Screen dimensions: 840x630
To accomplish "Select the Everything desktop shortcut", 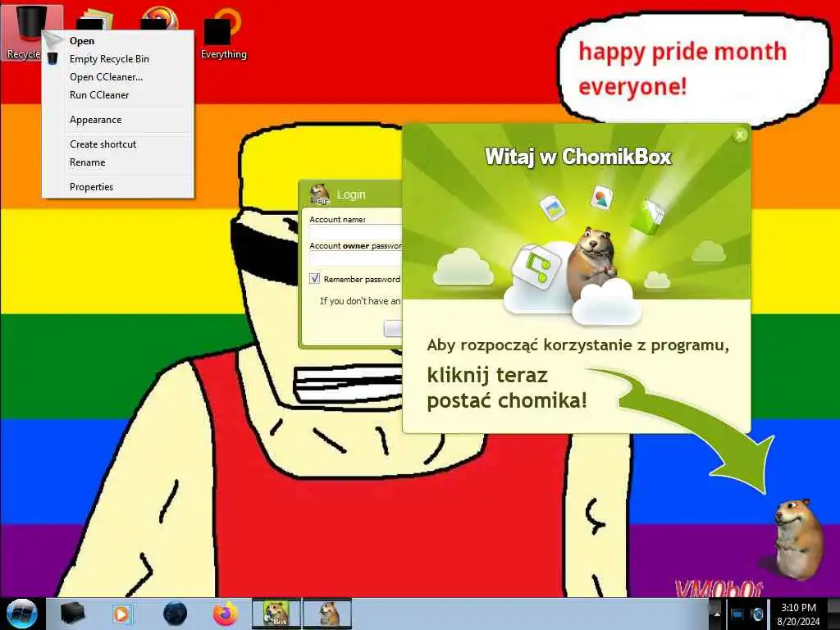I will 223,33.
